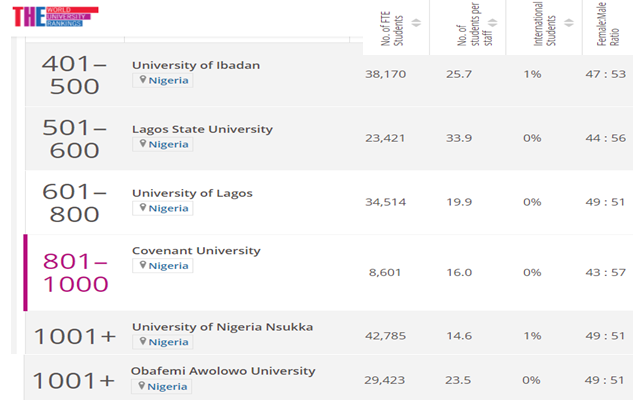The height and width of the screenshot is (400, 633).
Task: Open the Lagos State University link
Action: click(202, 129)
